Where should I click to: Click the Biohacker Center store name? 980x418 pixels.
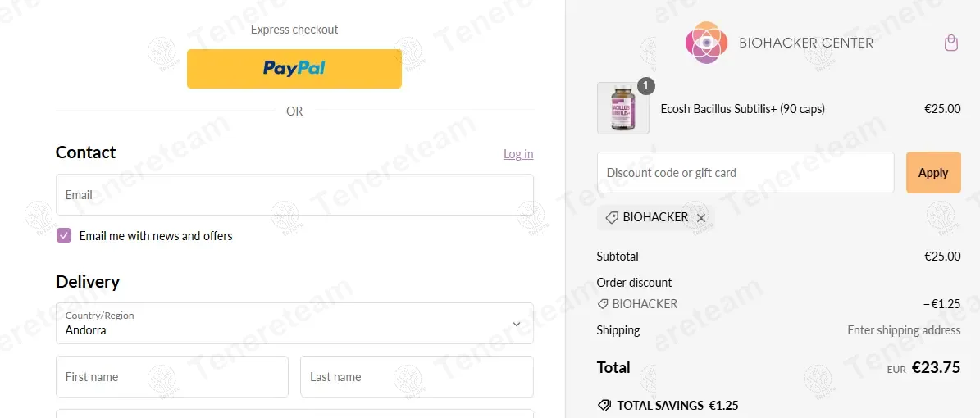pos(806,43)
